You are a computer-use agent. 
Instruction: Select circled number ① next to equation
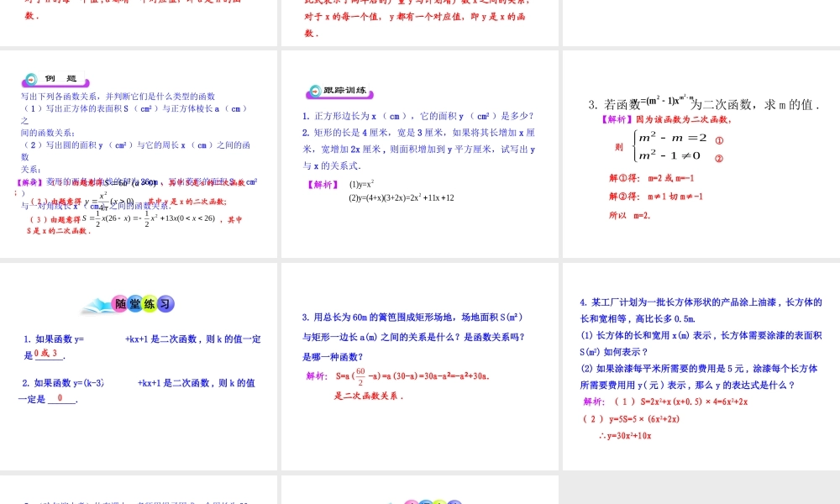click(718, 141)
